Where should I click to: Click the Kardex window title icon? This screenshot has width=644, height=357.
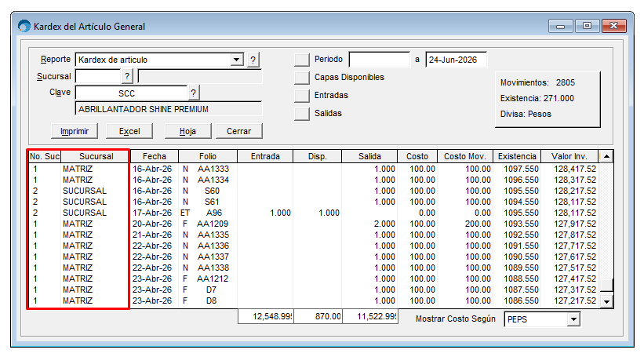[x=24, y=27]
